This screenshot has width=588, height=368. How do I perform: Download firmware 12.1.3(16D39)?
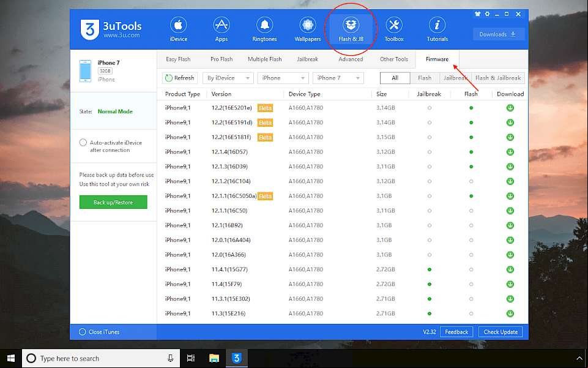tap(510, 167)
